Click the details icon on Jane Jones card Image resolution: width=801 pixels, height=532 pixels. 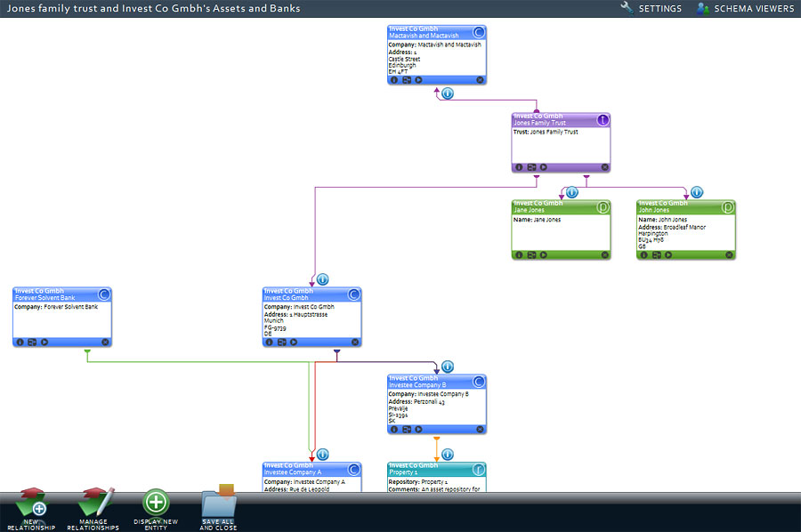(x=531, y=254)
